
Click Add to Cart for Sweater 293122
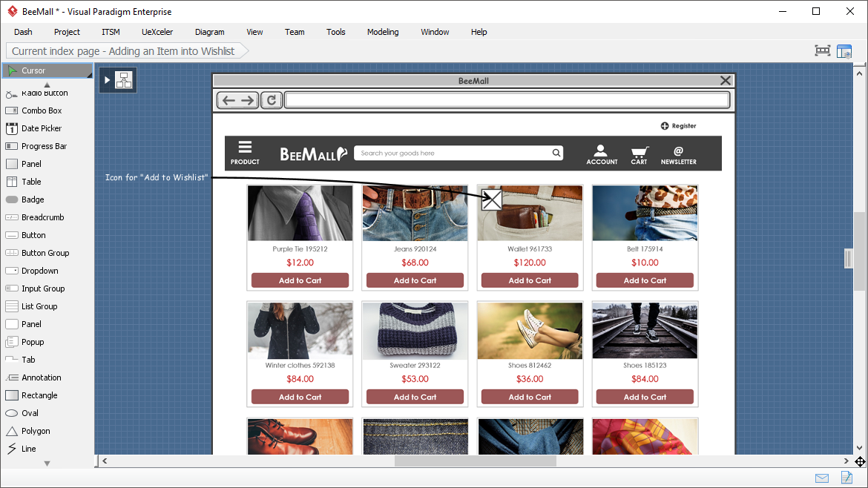click(415, 398)
